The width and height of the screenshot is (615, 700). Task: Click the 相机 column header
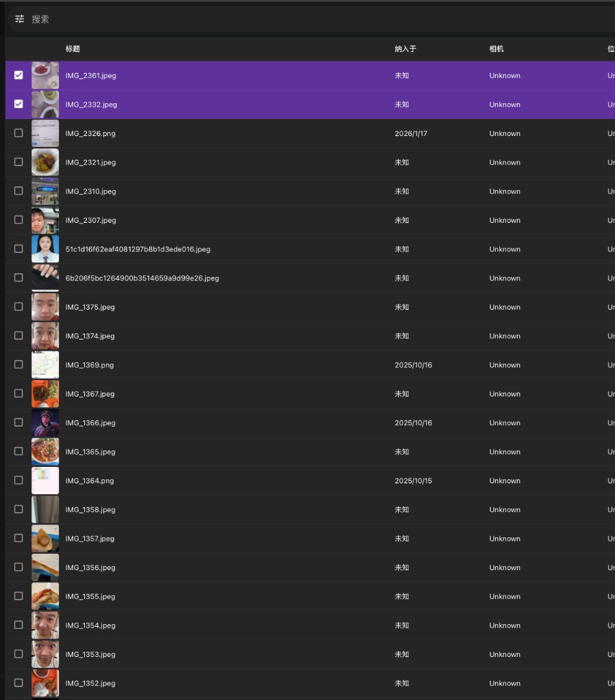coord(497,49)
